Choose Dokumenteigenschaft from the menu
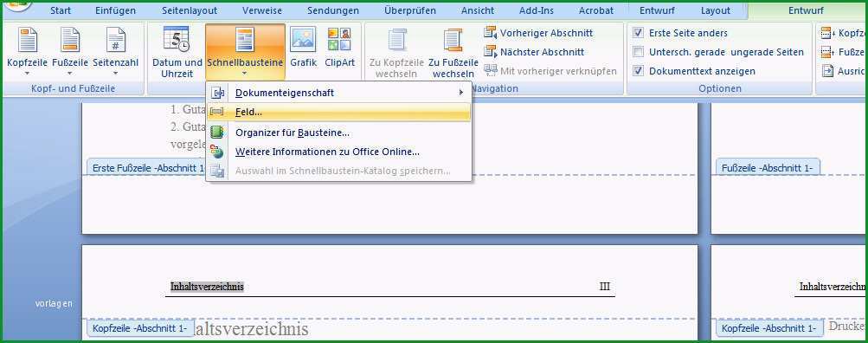 point(338,93)
